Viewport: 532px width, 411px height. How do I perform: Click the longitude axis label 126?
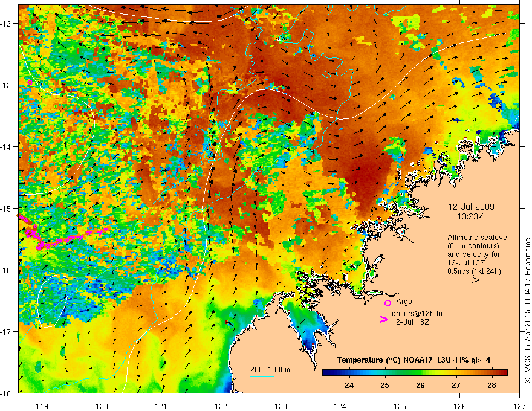(x=459, y=406)
